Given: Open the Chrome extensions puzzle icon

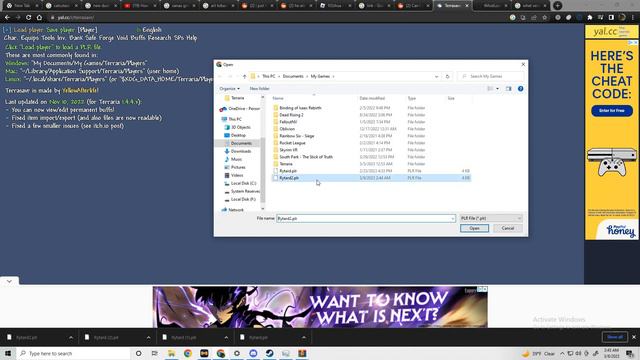Looking at the screenshot, I should point(590,18).
